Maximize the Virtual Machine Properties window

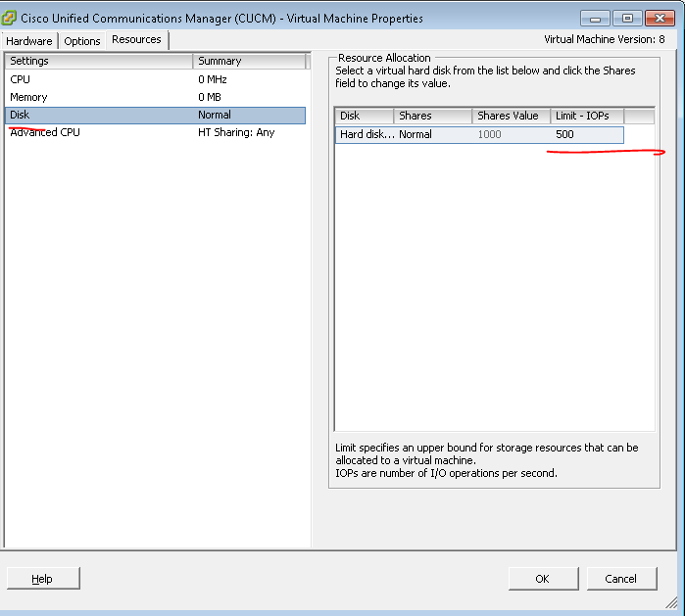627,19
